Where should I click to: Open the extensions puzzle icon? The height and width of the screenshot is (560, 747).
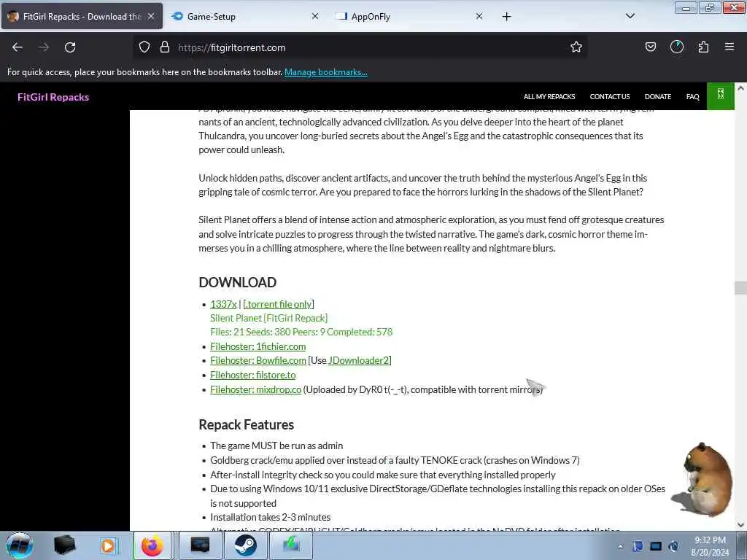coord(703,47)
